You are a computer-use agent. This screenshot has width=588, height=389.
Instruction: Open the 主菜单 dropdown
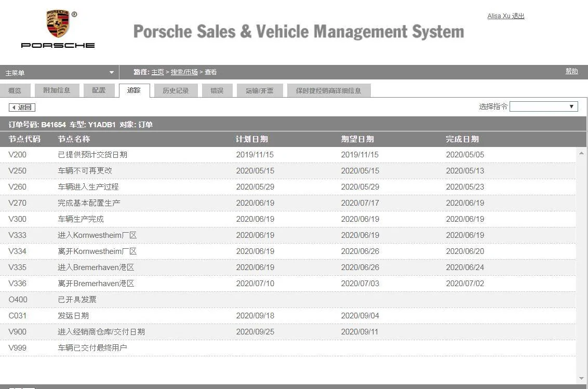59,72
